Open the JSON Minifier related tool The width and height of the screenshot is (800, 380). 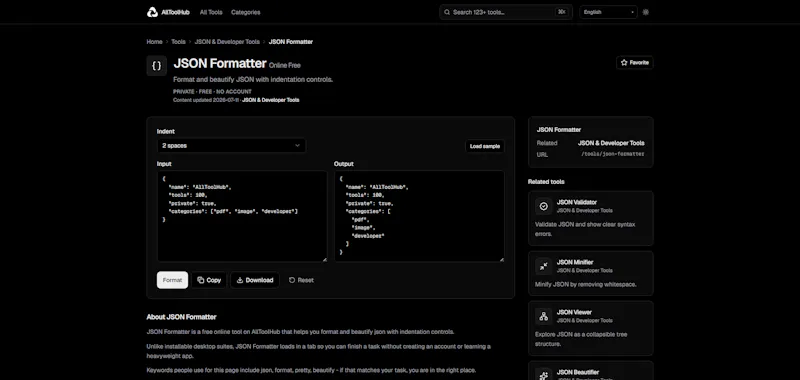point(590,273)
